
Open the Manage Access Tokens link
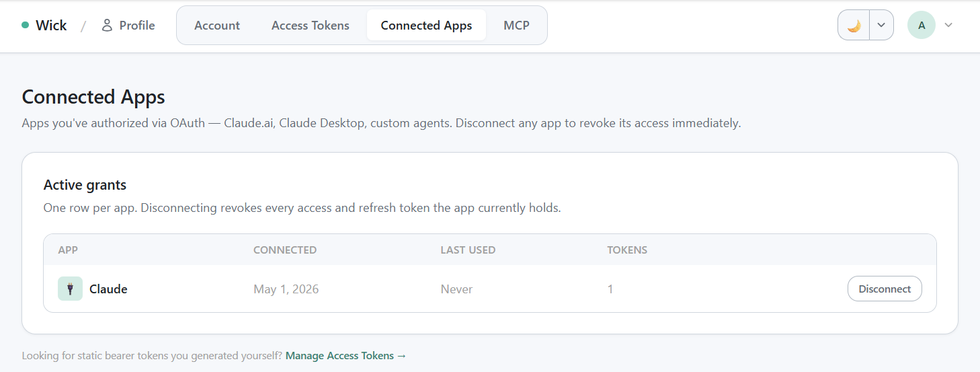pos(346,355)
